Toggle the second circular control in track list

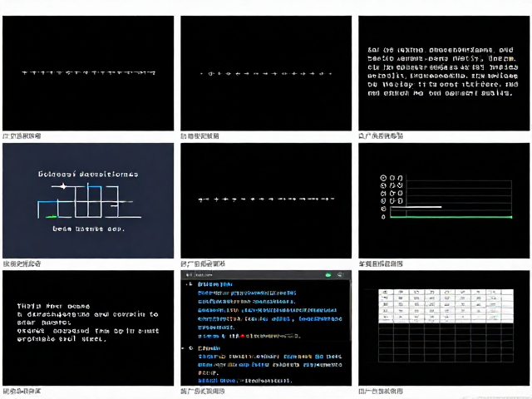(383, 185)
